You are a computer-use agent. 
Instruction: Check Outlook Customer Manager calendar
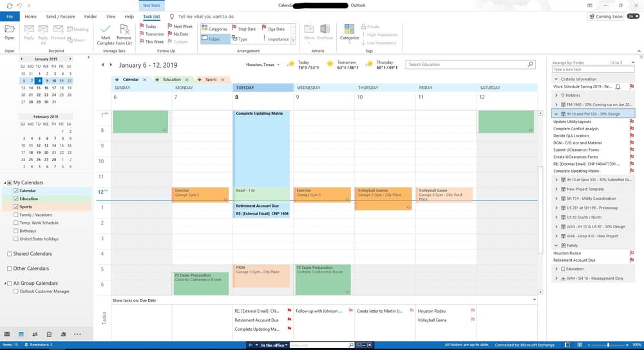pos(16,291)
